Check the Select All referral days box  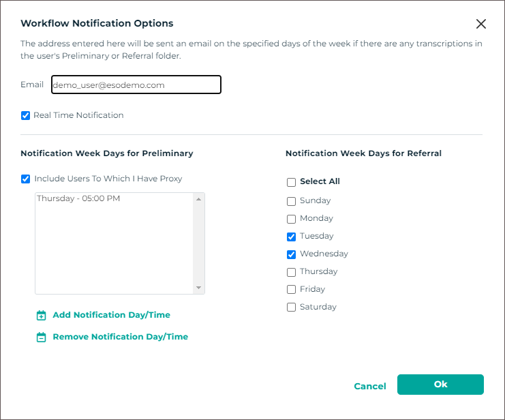292,182
